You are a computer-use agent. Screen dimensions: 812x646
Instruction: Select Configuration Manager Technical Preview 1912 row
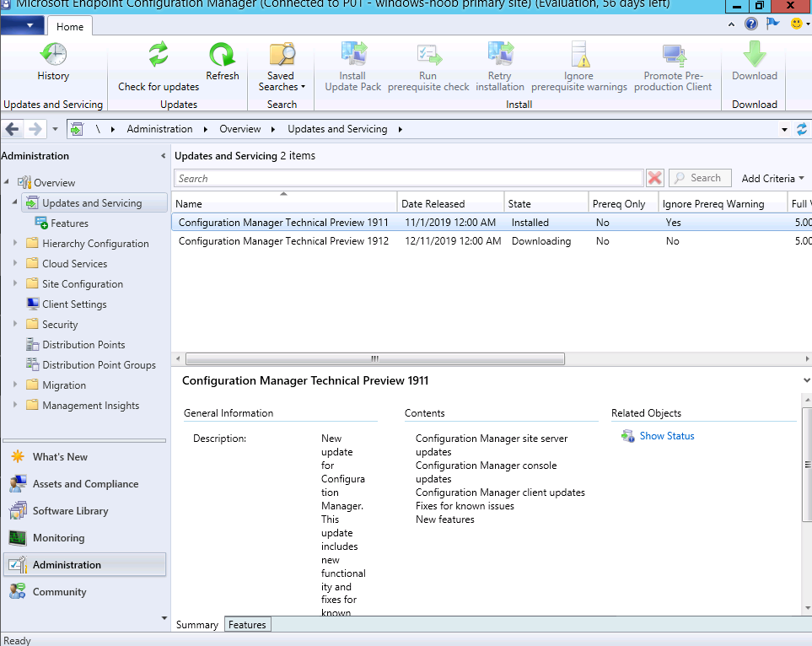492,241
